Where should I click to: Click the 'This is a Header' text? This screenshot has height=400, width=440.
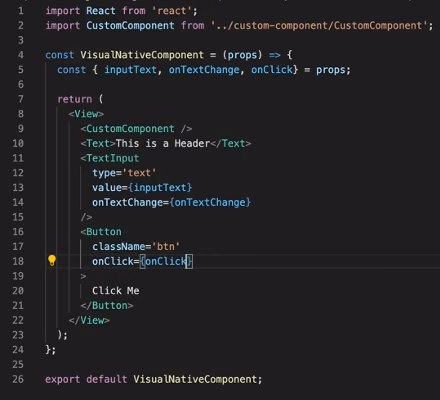(x=163, y=143)
